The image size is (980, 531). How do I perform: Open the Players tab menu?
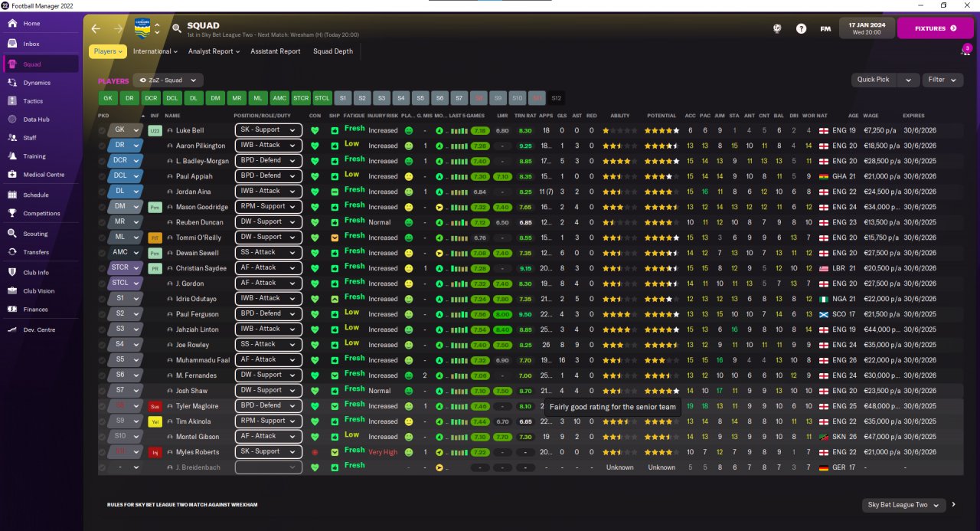click(108, 51)
